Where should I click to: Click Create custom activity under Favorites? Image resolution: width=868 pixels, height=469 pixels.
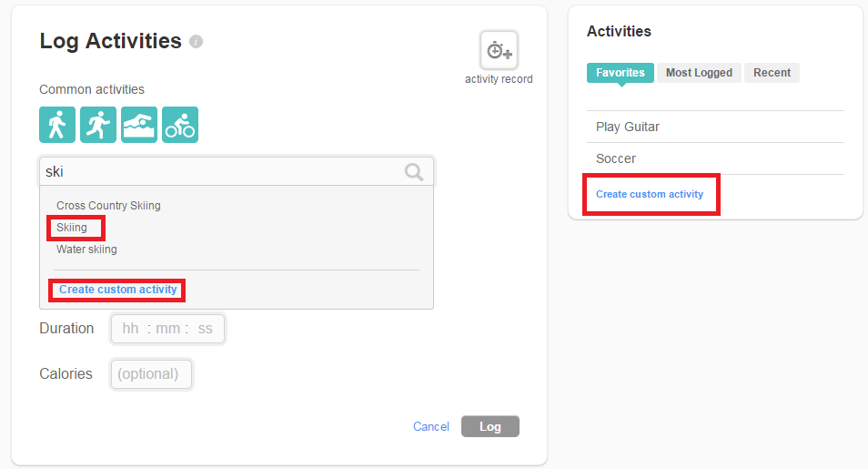pos(650,194)
